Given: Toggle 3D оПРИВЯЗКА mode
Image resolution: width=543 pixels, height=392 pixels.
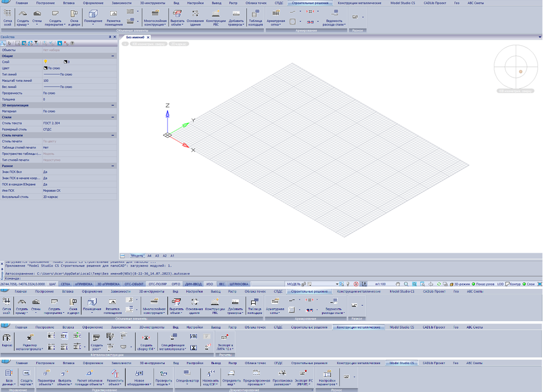Looking at the screenshot, I should pos(108,284).
